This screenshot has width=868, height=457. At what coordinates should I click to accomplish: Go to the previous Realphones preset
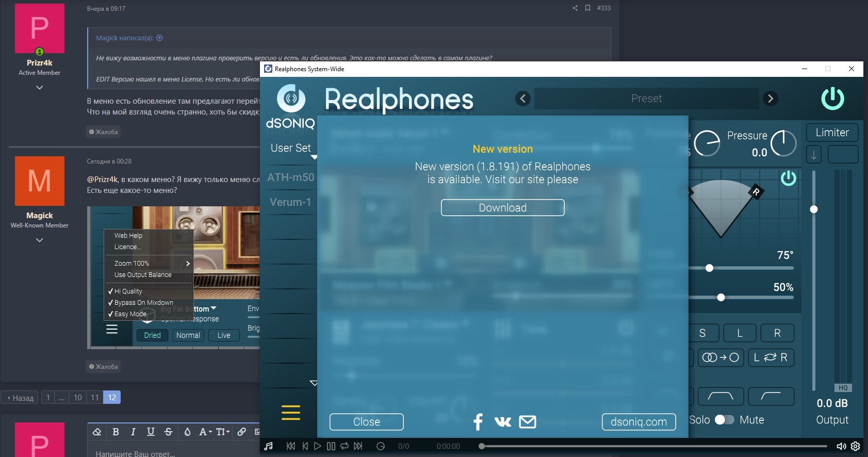tap(523, 99)
